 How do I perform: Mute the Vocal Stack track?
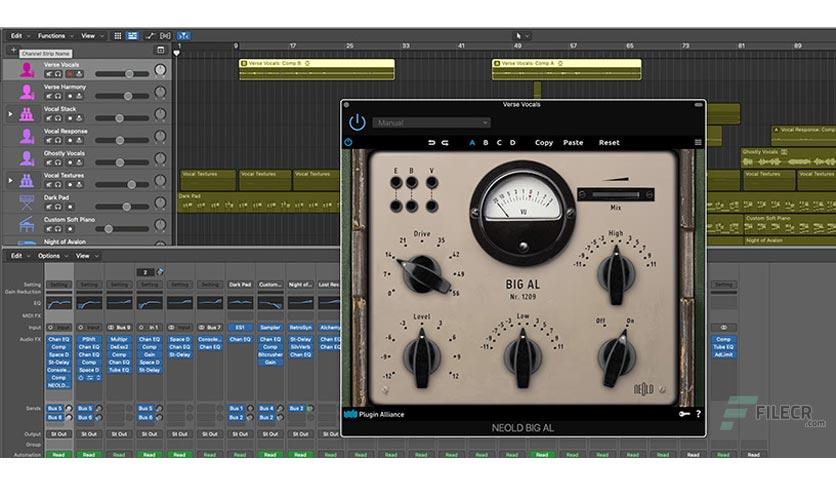pyautogui.click(x=49, y=118)
